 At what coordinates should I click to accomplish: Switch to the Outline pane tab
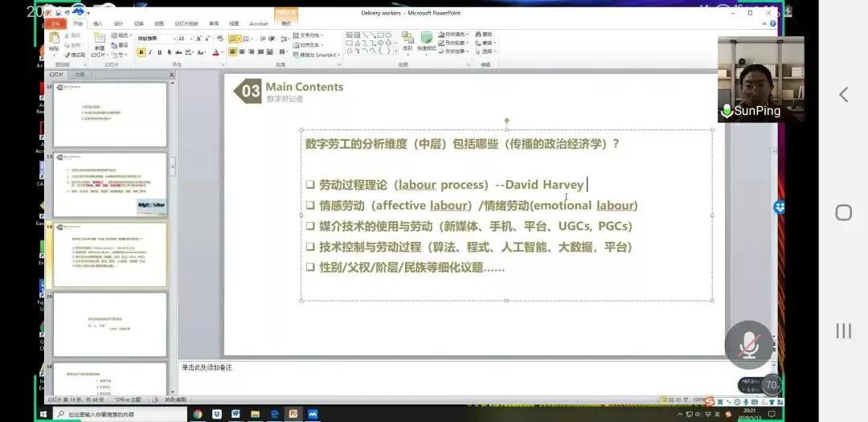point(80,74)
